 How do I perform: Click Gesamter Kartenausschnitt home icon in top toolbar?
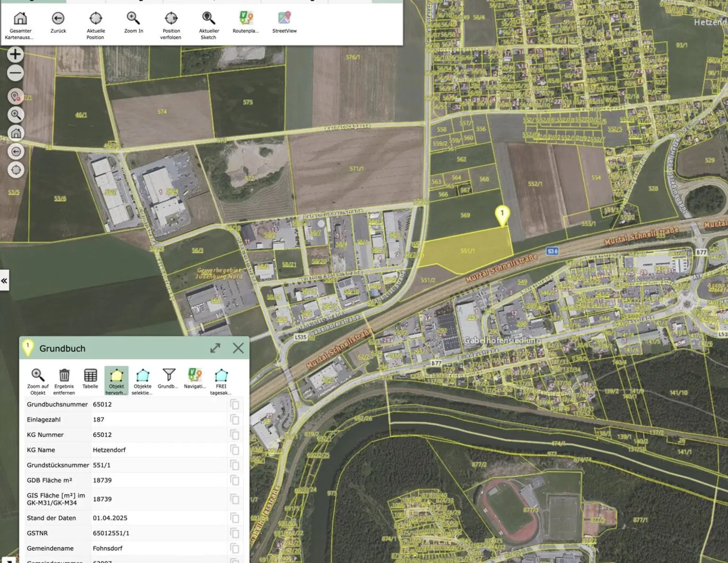click(20, 19)
